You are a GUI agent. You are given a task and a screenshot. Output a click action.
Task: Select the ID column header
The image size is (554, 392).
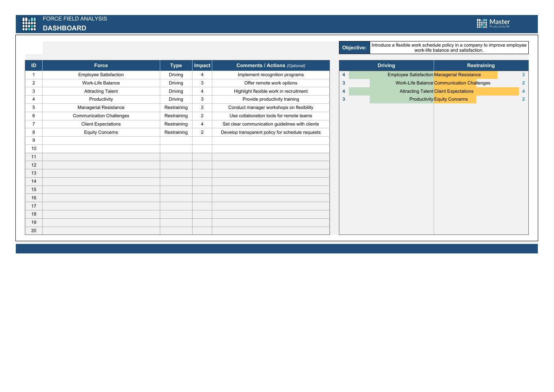click(x=34, y=66)
